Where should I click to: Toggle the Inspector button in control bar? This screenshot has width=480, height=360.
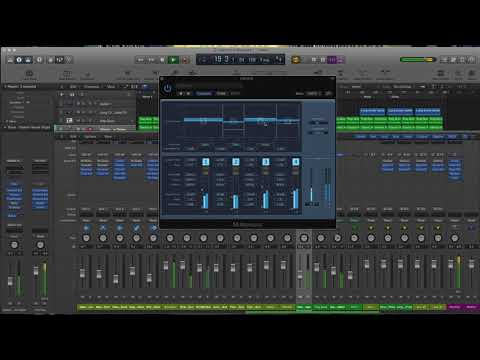19,60
